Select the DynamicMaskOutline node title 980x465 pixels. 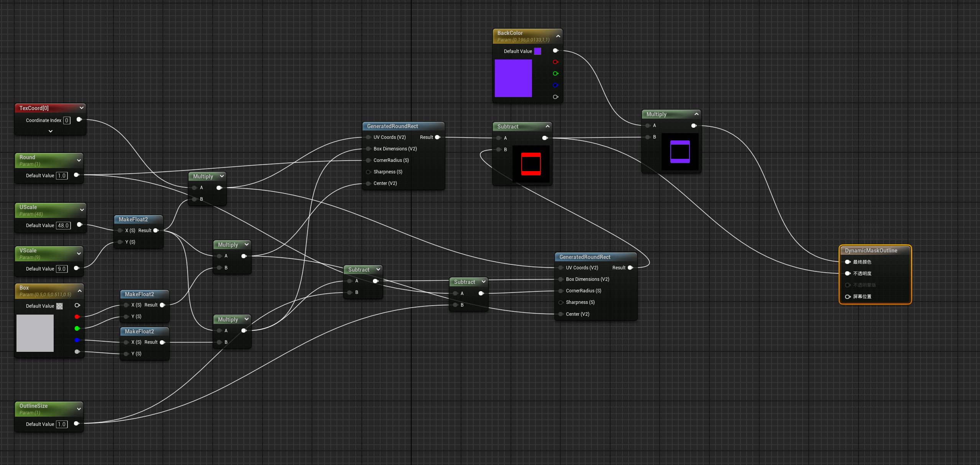(871, 251)
